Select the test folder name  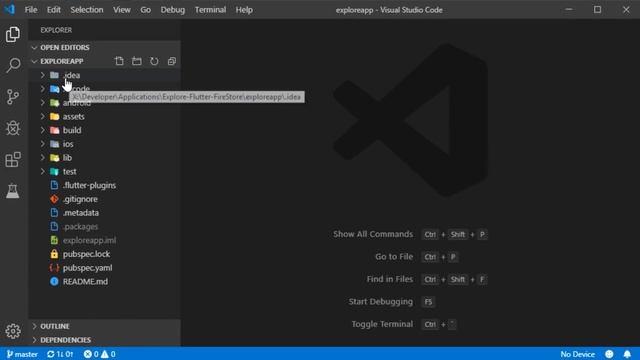(69, 171)
